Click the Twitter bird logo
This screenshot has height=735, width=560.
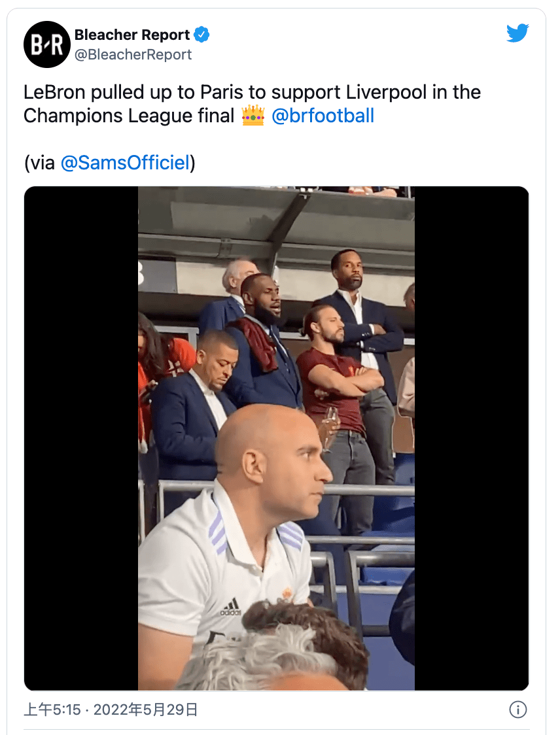click(x=517, y=33)
